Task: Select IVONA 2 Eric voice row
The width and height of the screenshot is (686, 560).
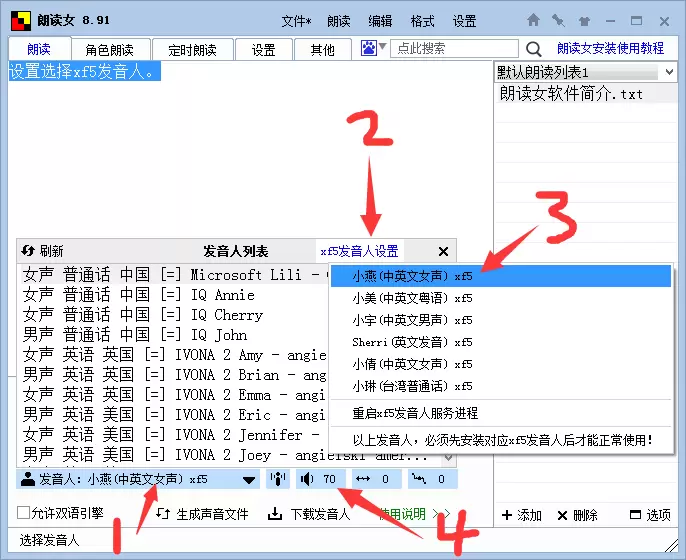Action: pyautogui.click(x=175, y=415)
